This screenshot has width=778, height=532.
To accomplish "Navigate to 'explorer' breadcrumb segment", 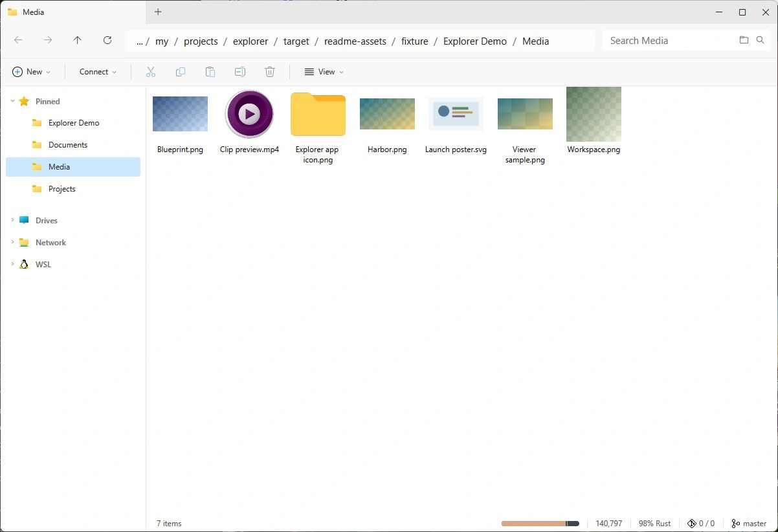I will click(x=250, y=41).
